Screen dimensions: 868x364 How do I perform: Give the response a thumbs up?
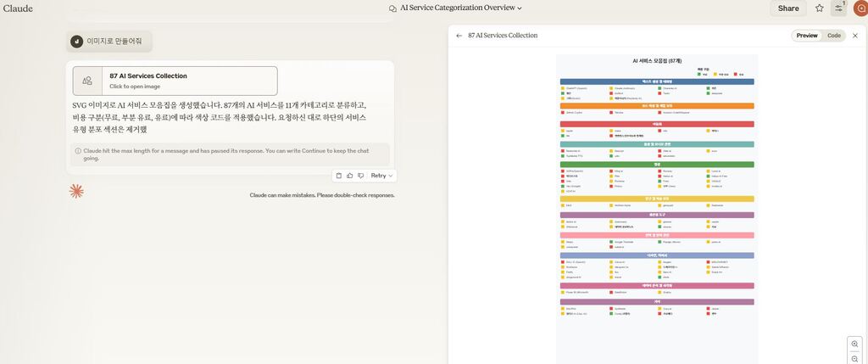(350, 176)
